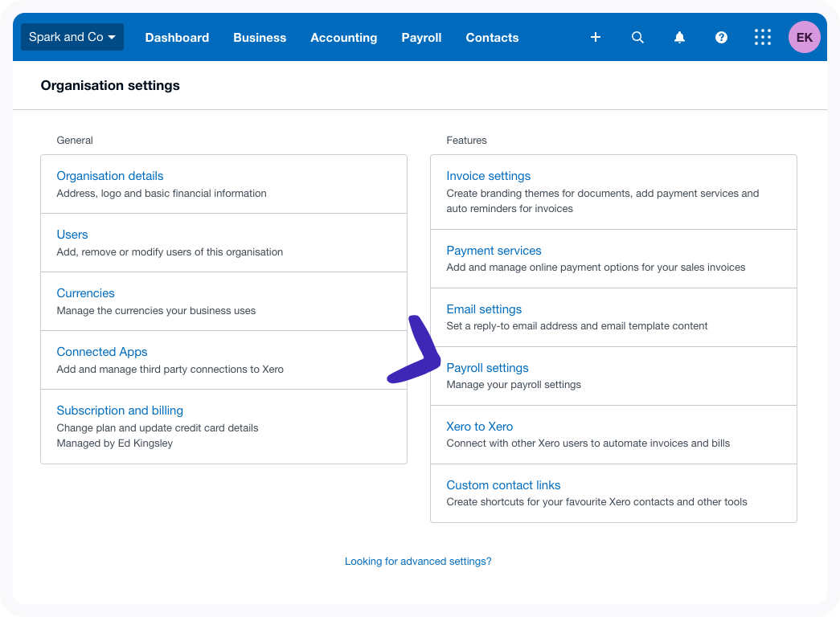Open the Payroll menu in the navbar
Viewport: 840px width, 617px height.
pyautogui.click(x=421, y=38)
